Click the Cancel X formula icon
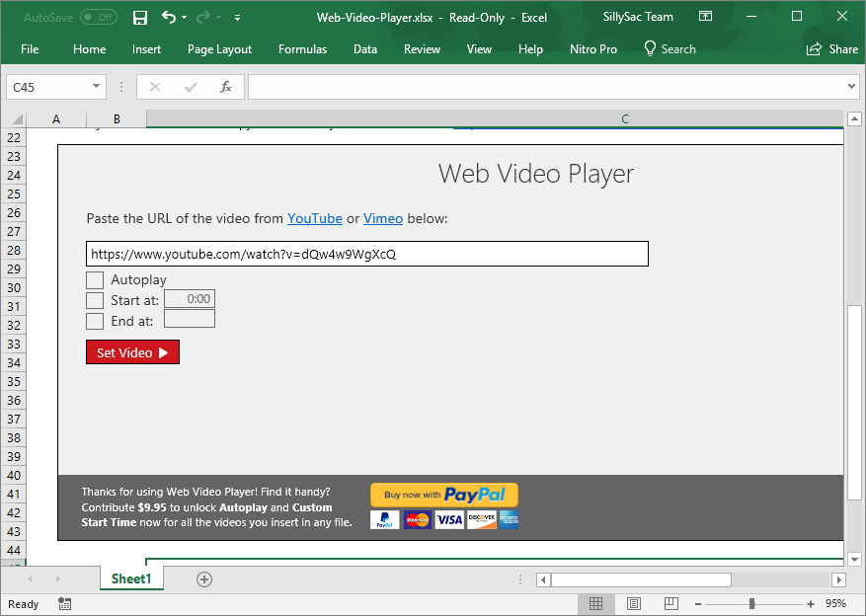The image size is (866, 616). coord(155,87)
